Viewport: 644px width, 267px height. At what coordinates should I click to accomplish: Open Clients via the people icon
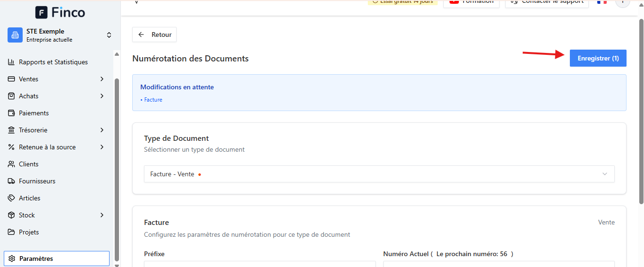coord(11,164)
